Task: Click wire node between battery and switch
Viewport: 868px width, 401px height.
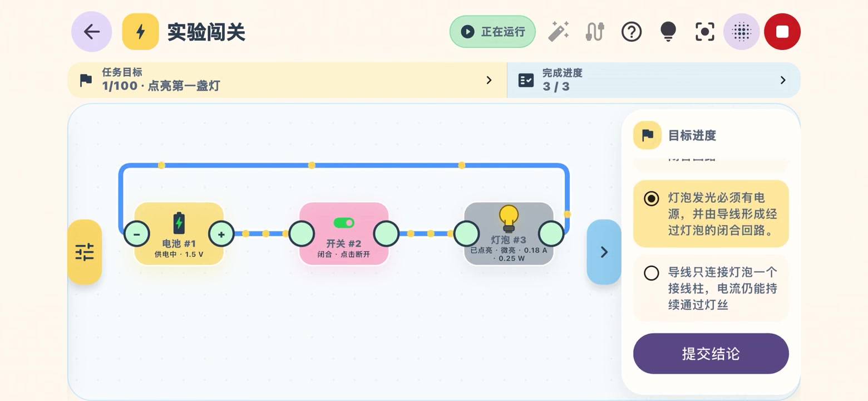Action: click(x=265, y=233)
